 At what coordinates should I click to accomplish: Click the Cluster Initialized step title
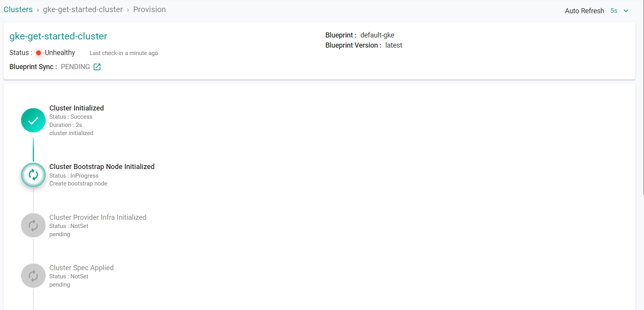(x=76, y=108)
